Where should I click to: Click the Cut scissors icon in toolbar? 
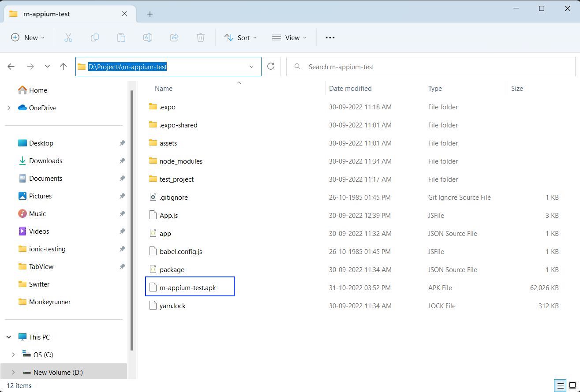pyautogui.click(x=68, y=38)
